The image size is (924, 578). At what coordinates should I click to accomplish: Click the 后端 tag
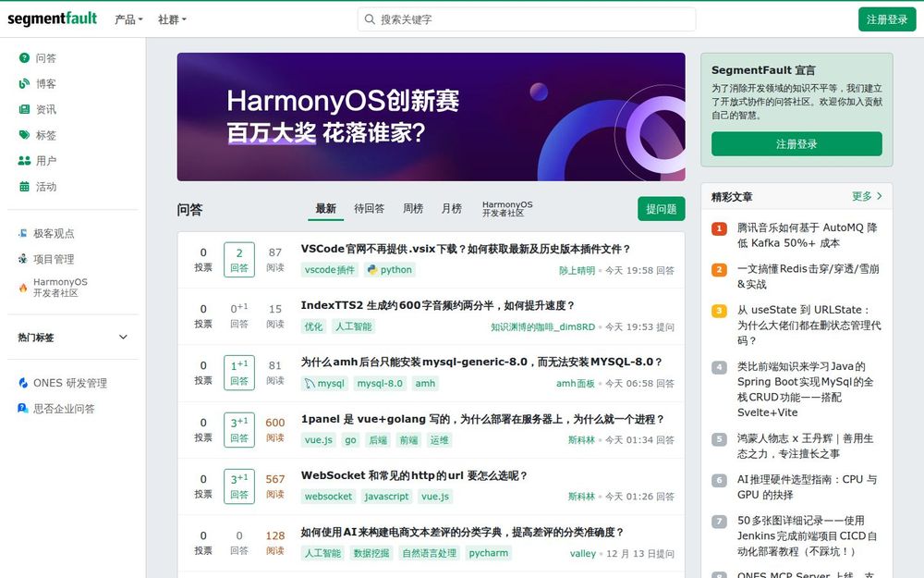click(x=378, y=440)
